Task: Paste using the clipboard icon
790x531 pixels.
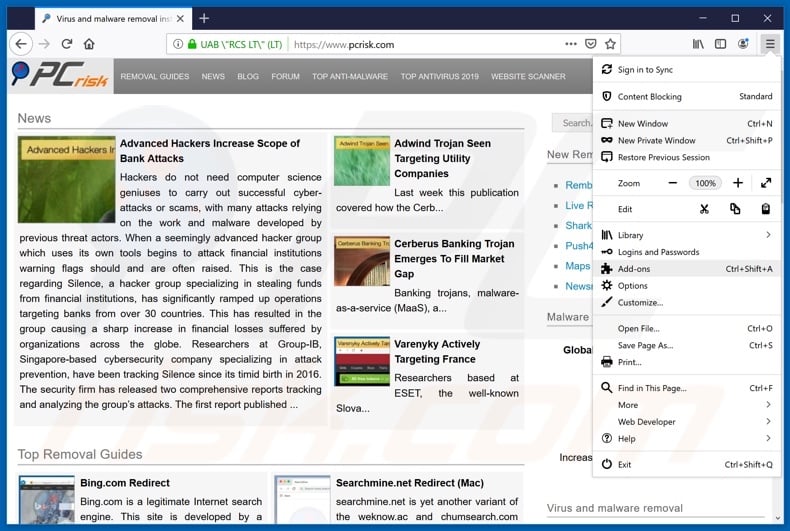Action: click(765, 209)
